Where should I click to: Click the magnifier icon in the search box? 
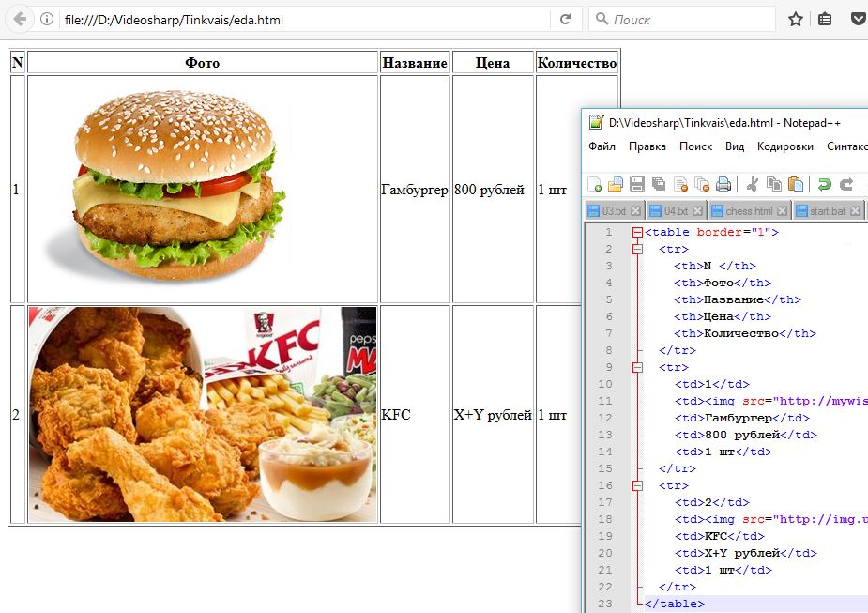click(602, 19)
